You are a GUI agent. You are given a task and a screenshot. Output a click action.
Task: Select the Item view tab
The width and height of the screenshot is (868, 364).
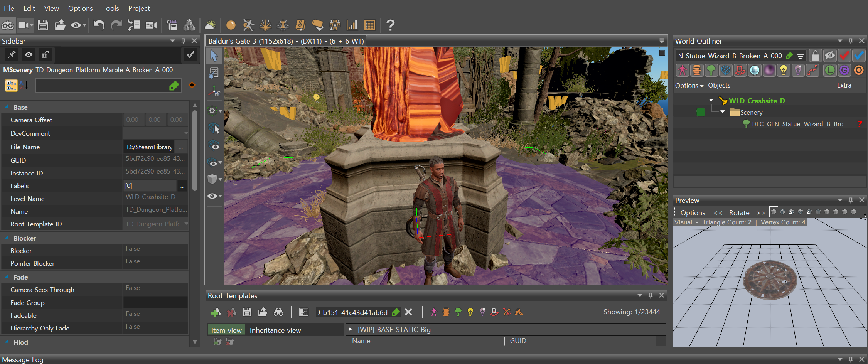click(226, 330)
